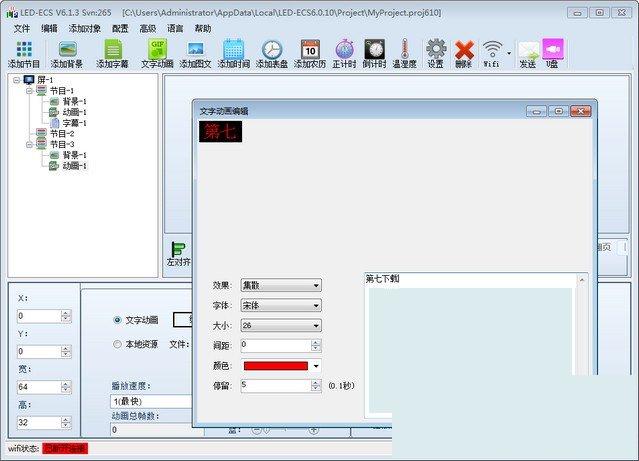The image size is (639, 461).
Task: Open the 大小 dropdown showing 26
Action: coord(280,325)
